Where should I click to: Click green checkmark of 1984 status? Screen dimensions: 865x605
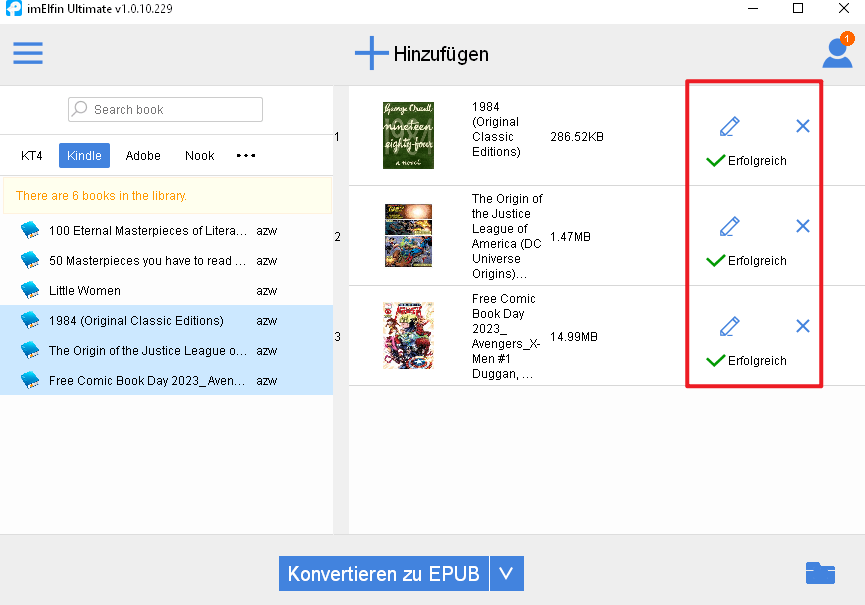[716, 160]
